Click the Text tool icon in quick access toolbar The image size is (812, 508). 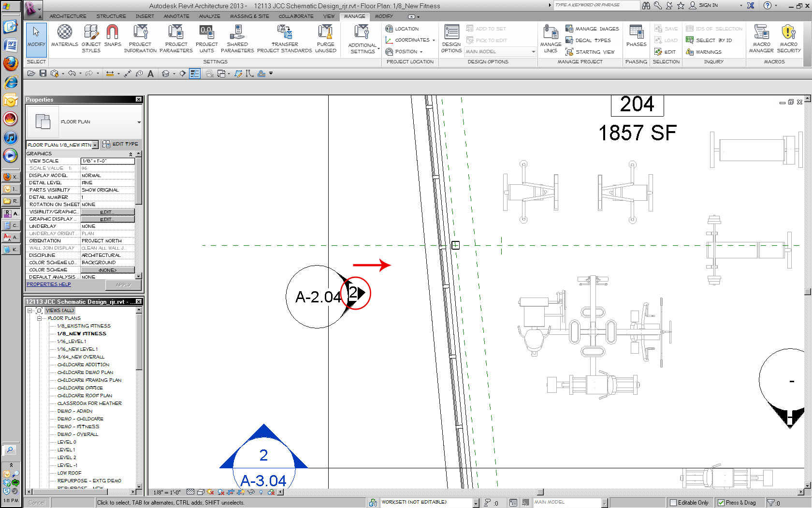pos(150,74)
